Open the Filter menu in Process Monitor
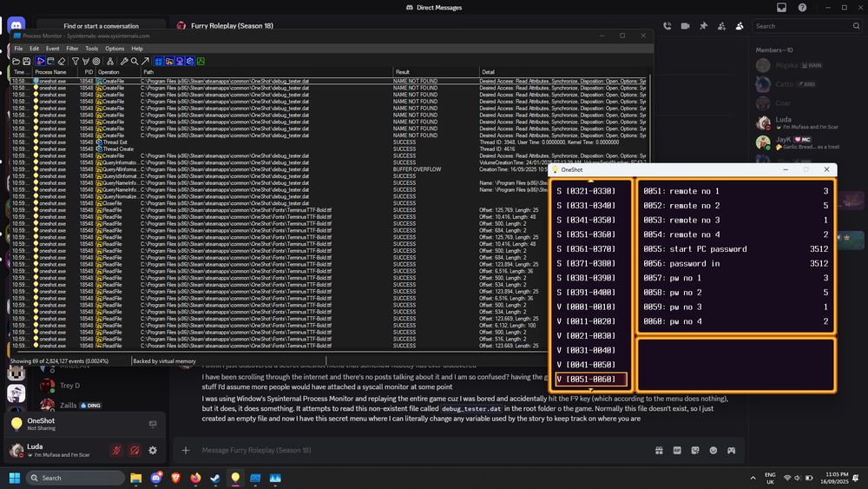 [x=71, y=49]
